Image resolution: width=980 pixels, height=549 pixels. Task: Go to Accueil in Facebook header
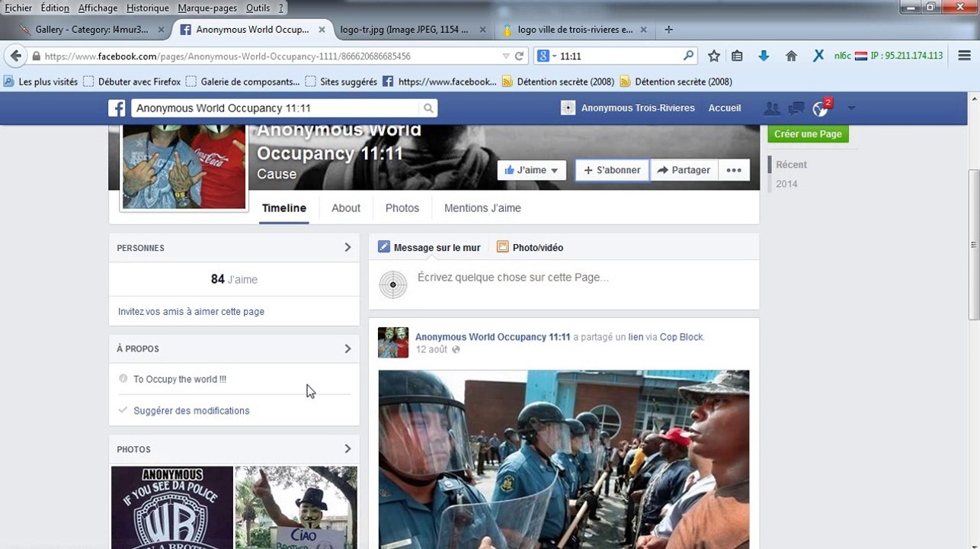(x=725, y=108)
